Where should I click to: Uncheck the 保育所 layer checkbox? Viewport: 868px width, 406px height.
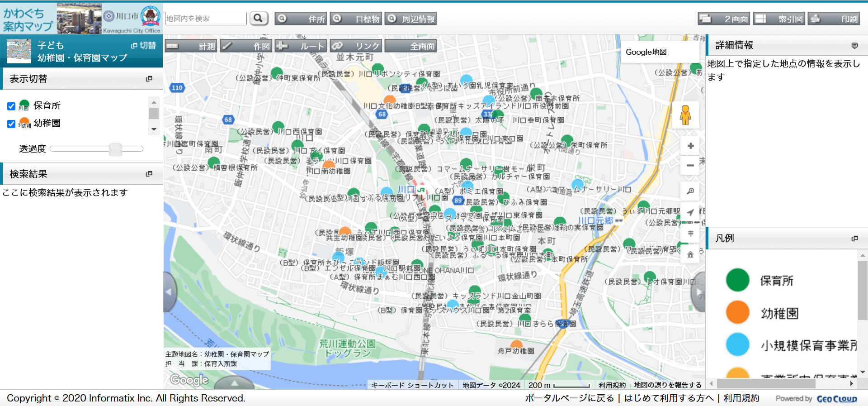[12, 106]
